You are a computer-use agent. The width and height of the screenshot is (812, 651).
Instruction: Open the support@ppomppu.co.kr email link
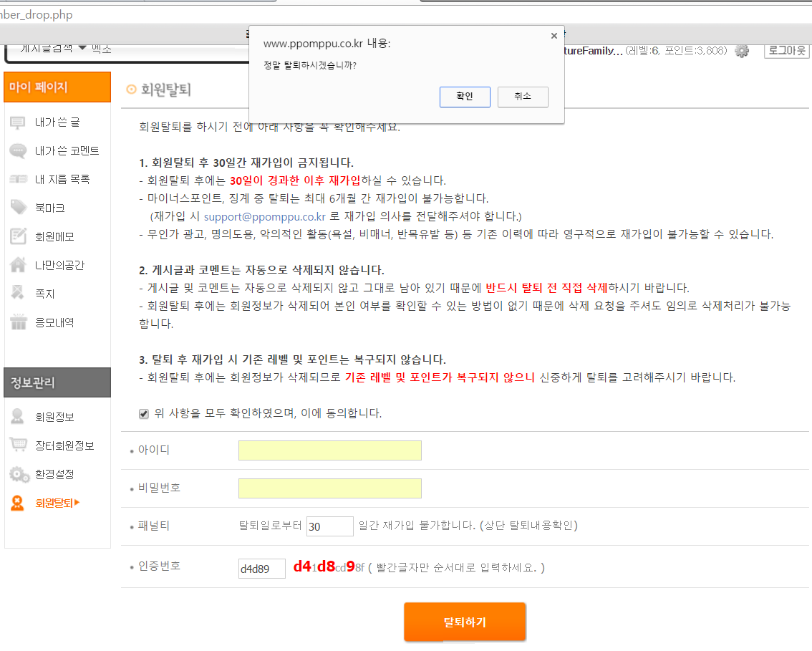(264, 216)
